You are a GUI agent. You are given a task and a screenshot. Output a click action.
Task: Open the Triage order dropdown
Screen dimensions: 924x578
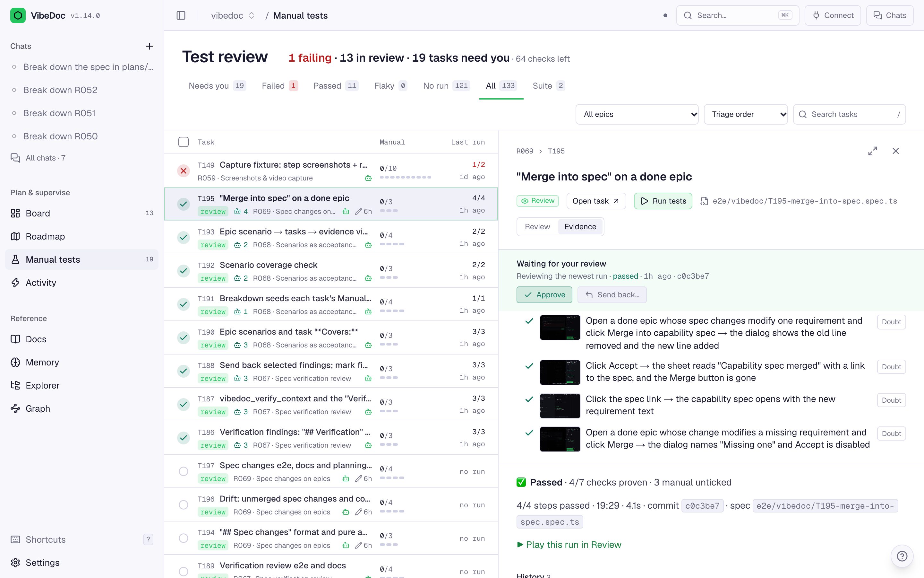point(746,114)
